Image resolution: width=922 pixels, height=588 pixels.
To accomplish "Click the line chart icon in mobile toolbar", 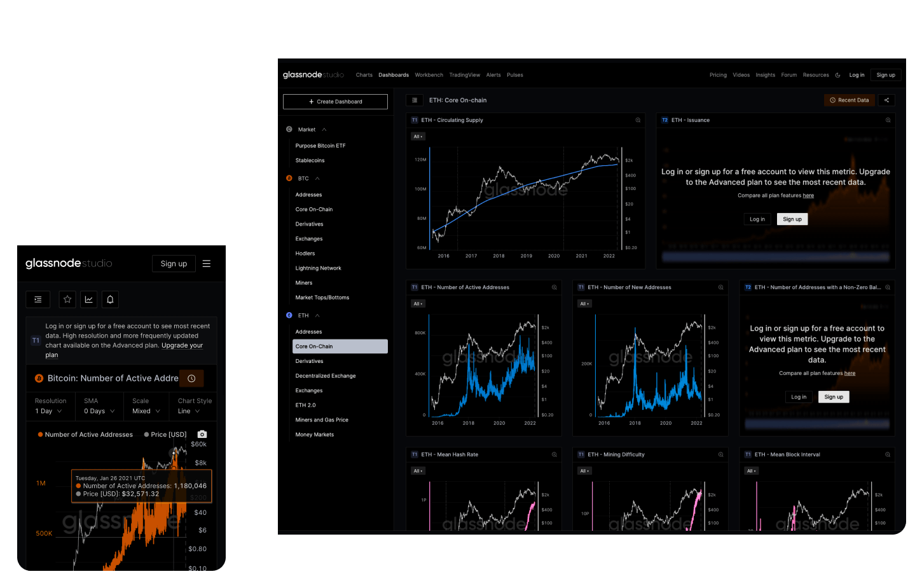I will tap(89, 299).
